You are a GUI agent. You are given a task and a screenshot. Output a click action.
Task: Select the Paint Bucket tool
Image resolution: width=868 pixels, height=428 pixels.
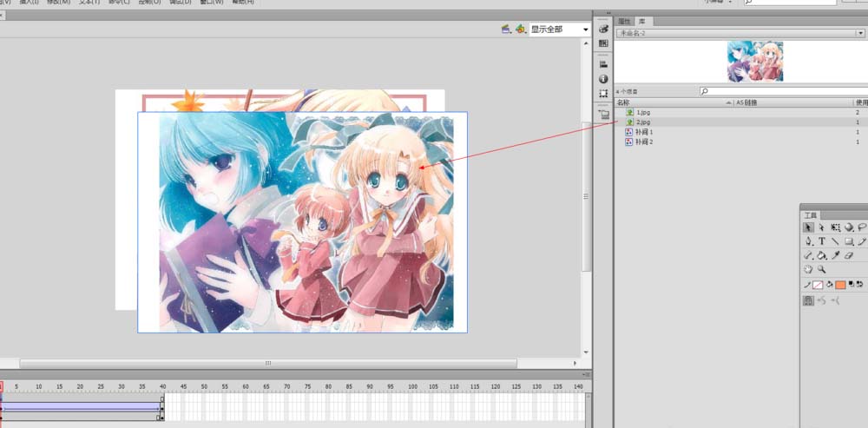click(822, 255)
